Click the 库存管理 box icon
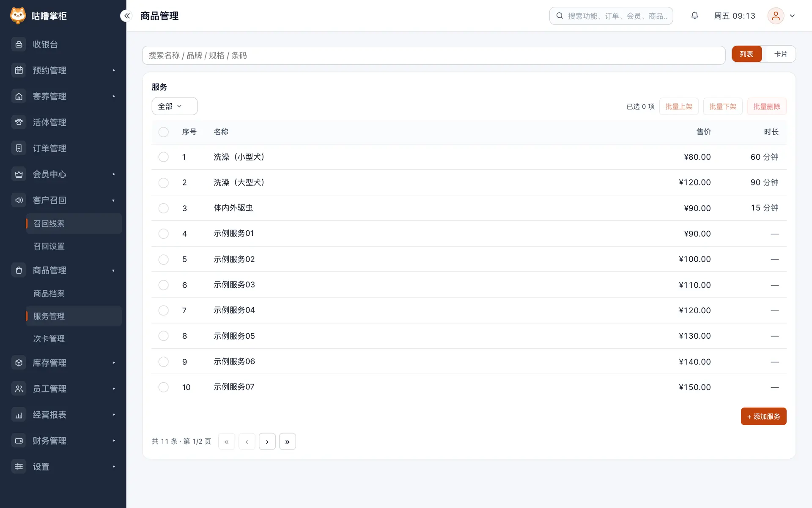This screenshot has height=508, width=812. [x=19, y=363]
